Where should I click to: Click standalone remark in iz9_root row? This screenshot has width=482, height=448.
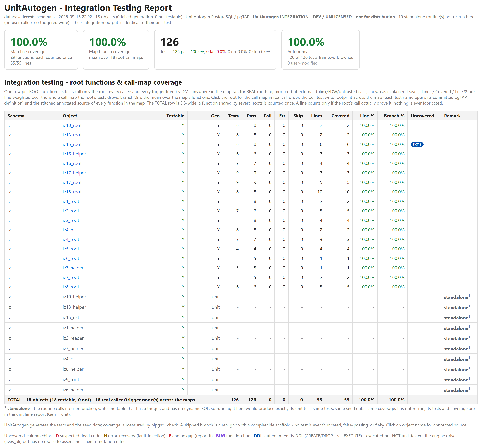(457, 380)
